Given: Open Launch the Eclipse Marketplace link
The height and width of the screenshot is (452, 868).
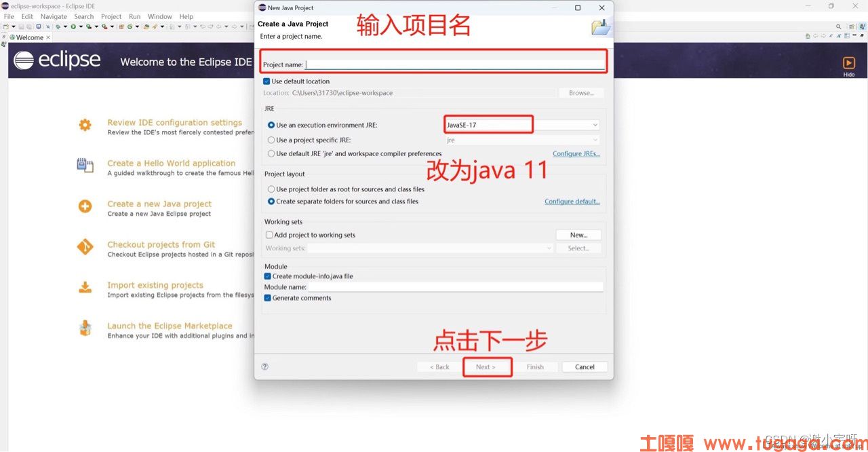Looking at the screenshot, I should click(170, 326).
